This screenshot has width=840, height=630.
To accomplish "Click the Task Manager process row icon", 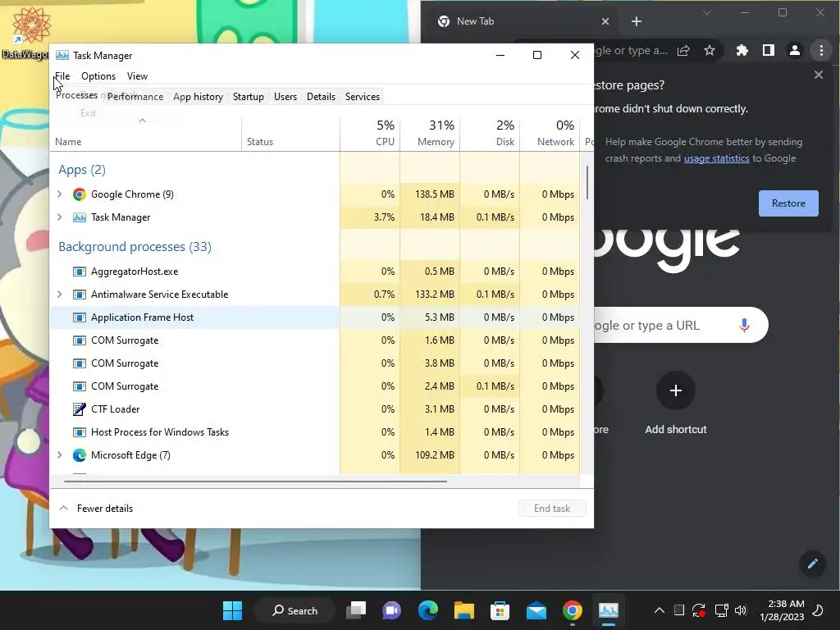I will tap(80, 217).
